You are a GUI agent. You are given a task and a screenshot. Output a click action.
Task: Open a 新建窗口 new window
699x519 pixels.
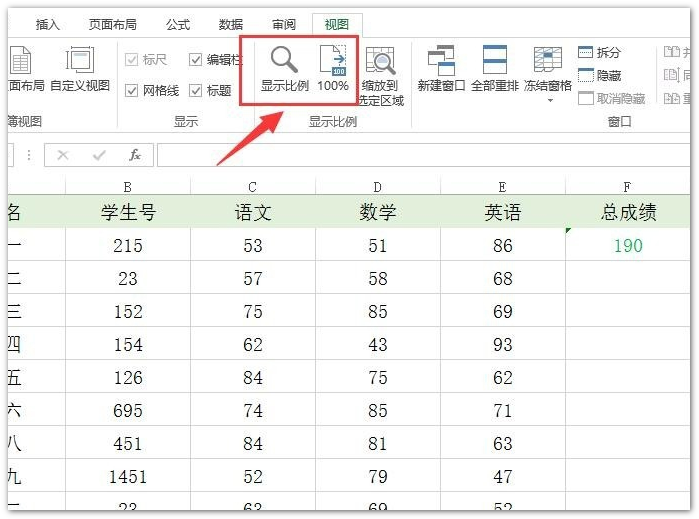click(x=441, y=60)
